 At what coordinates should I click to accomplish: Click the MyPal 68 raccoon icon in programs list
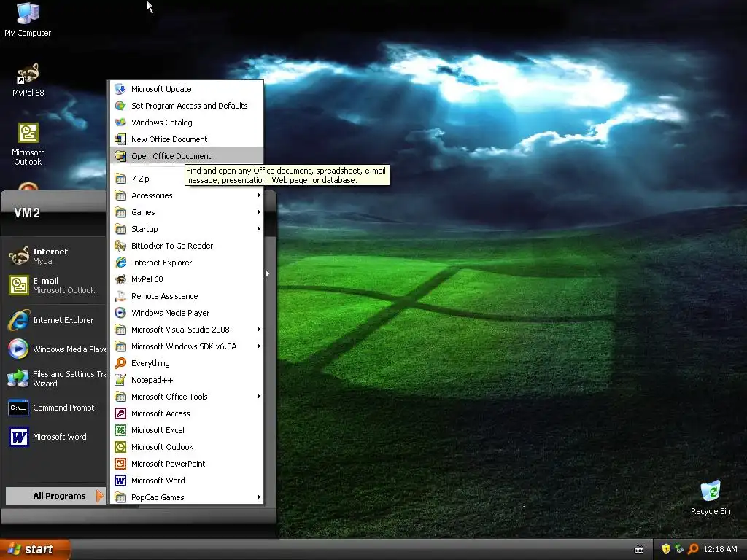[120, 279]
